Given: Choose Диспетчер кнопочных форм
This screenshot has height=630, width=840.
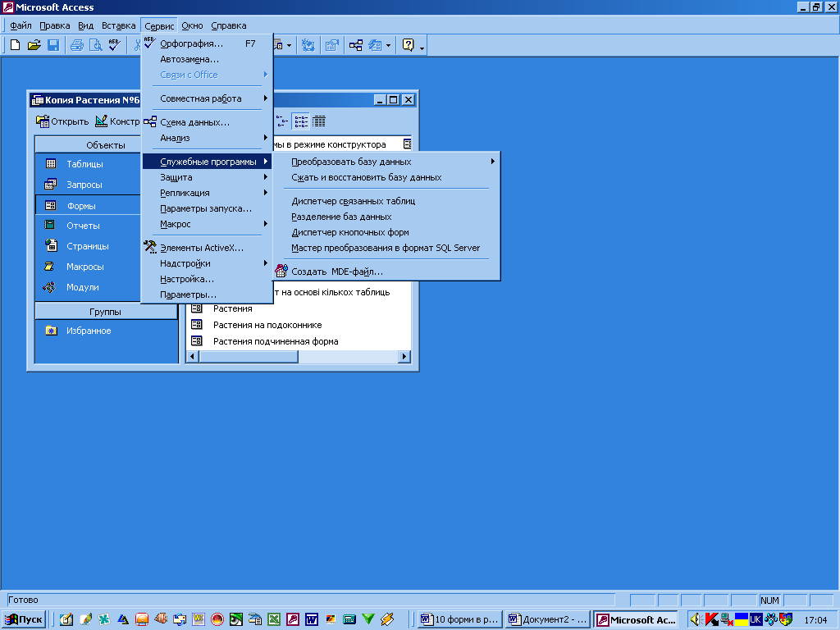Looking at the screenshot, I should (x=386, y=232).
